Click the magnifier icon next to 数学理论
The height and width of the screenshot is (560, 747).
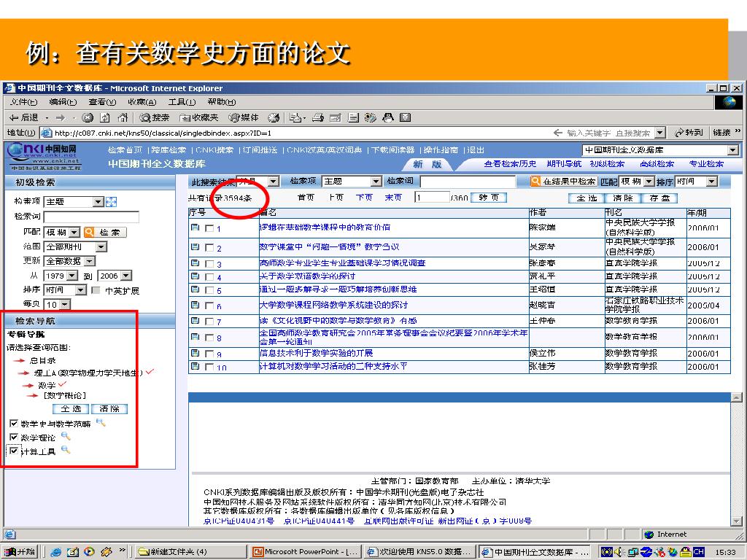click(65, 436)
